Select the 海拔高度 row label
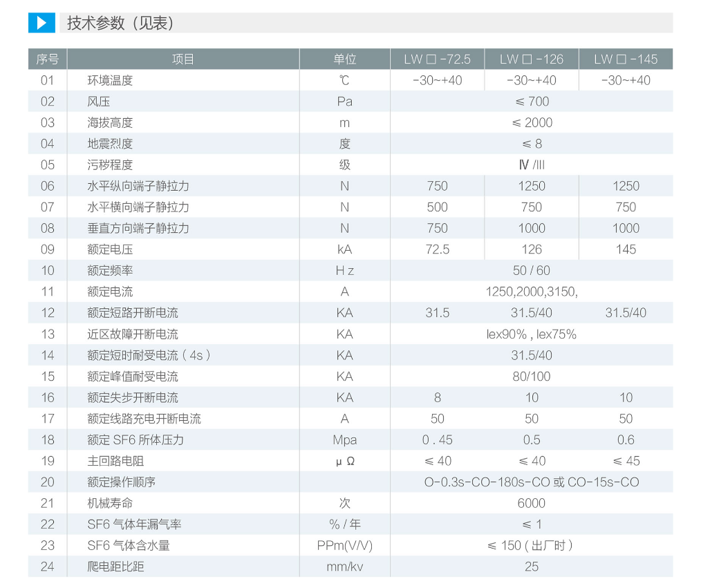This screenshot has height=588, width=701. click(110, 123)
